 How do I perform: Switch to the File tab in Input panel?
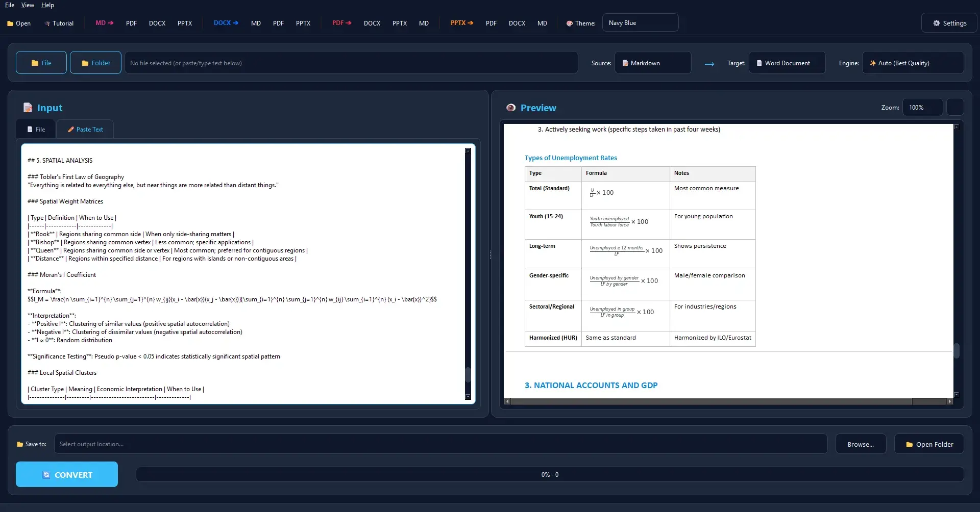point(36,130)
